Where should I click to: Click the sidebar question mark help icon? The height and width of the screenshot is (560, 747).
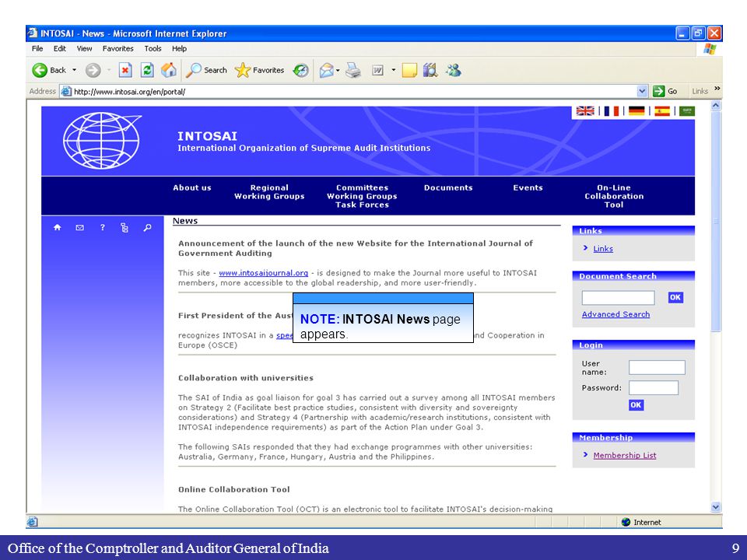pos(102,228)
